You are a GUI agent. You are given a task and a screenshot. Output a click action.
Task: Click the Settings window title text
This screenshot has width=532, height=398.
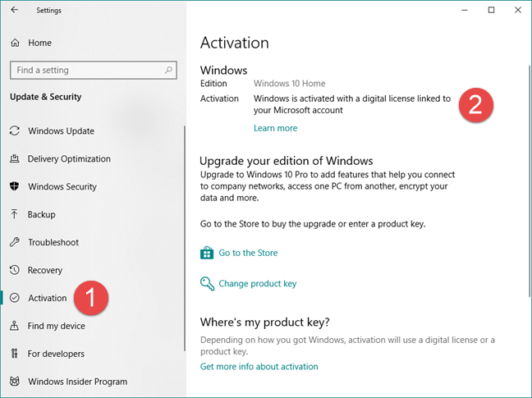click(x=49, y=11)
